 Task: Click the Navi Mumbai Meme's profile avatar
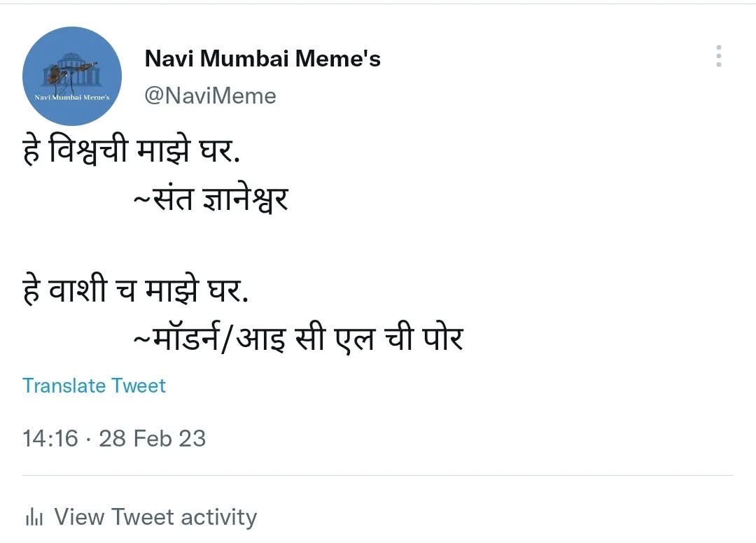72,77
